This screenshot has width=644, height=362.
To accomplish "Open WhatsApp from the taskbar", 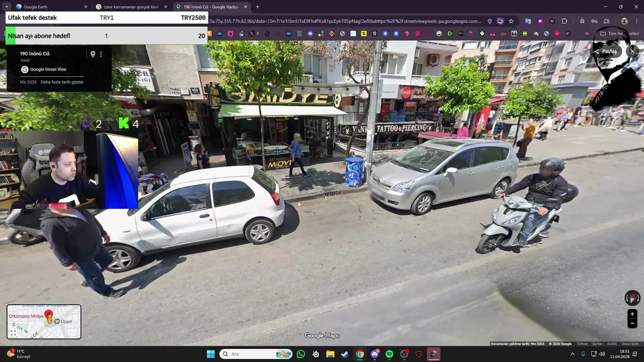I will point(301,354).
